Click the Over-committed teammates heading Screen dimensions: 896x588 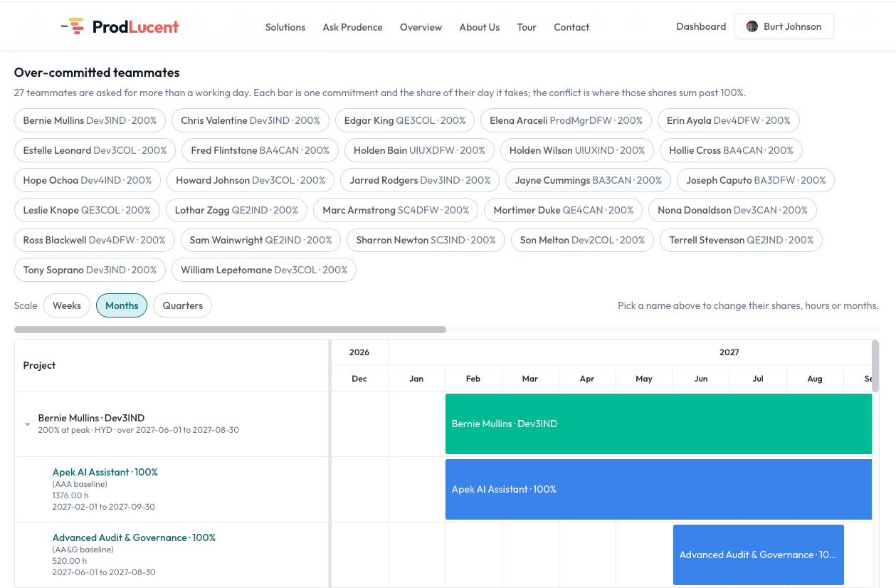coord(97,73)
